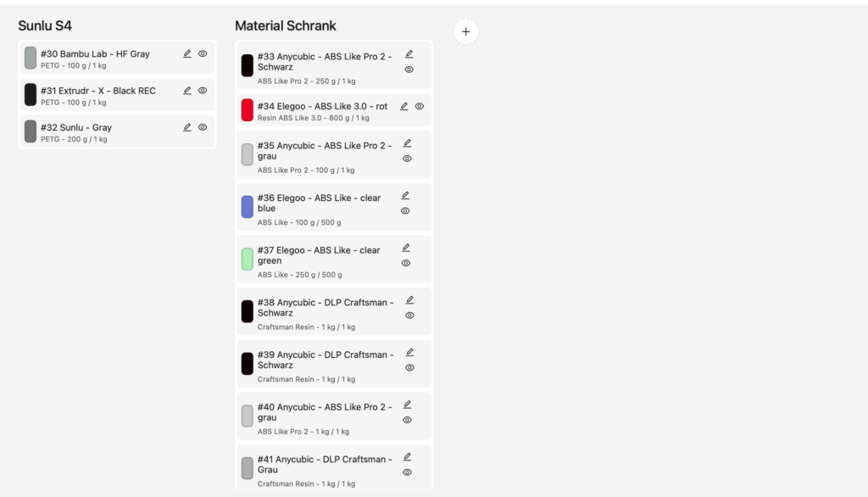Click the Material Schrank heading
868x497 pixels.
click(x=286, y=26)
